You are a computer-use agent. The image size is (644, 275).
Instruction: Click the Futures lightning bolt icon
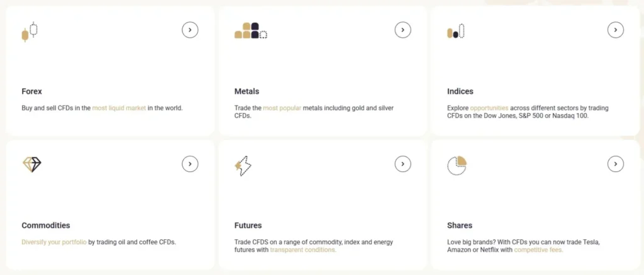point(243,166)
